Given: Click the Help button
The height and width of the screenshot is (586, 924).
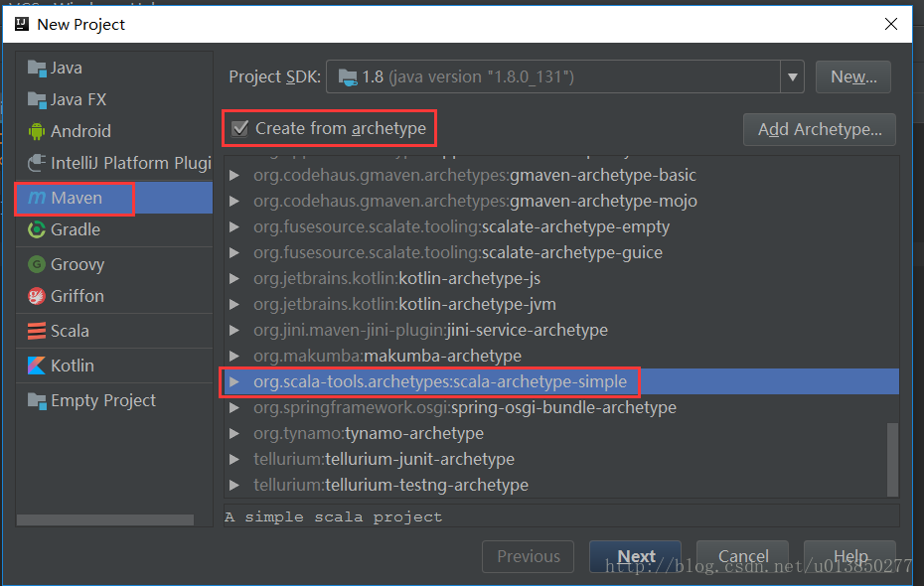Looking at the screenshot, I should 849,556.
